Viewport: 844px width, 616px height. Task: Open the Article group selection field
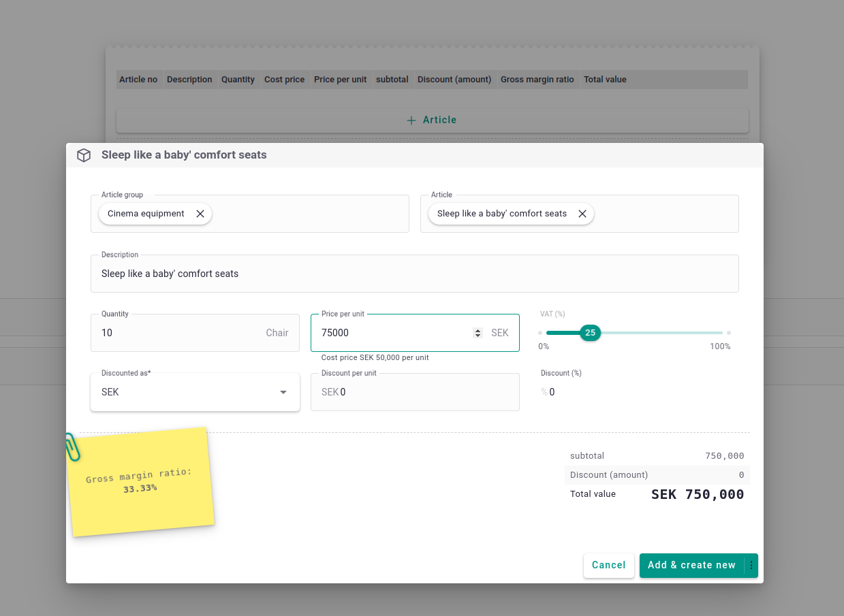307,214
